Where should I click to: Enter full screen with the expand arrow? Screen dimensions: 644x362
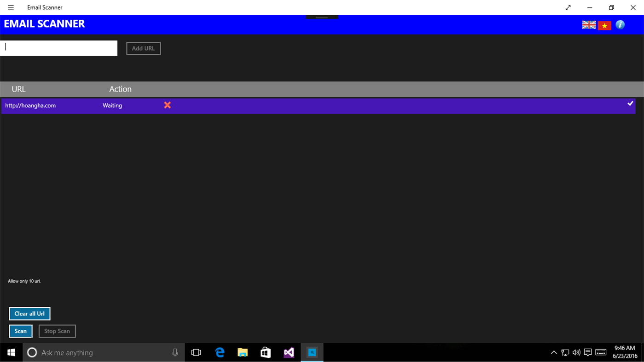tap(568, 7)
